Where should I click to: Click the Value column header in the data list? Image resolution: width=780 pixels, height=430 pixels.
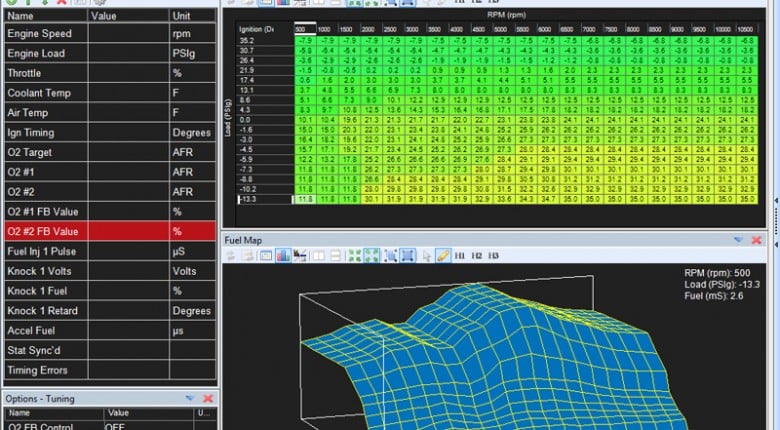coord(128,16)
